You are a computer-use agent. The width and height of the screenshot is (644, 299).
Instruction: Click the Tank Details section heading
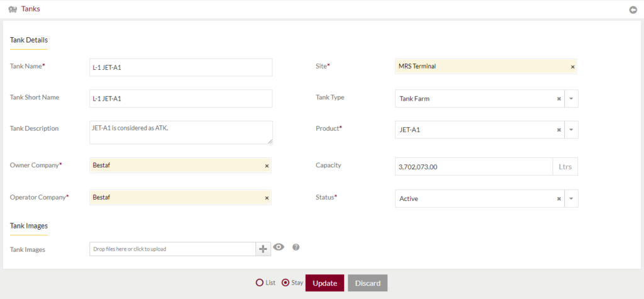click(29, 40)
